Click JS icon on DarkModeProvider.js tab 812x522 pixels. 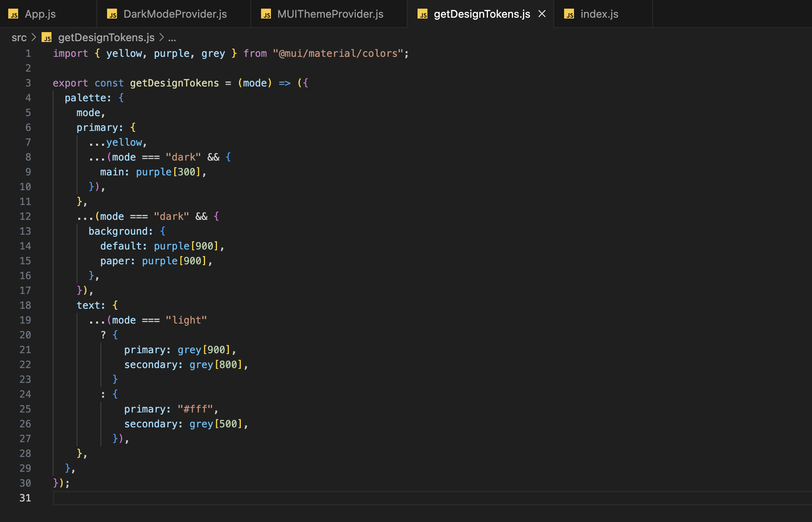click(x=112, y=14)
